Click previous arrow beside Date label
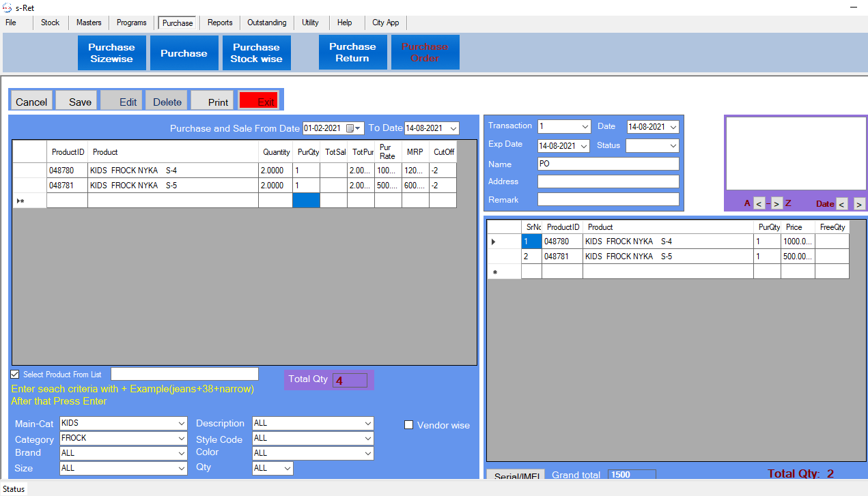Image resolution: width=868 pixels, height=496 pixels. coord(842,204)
